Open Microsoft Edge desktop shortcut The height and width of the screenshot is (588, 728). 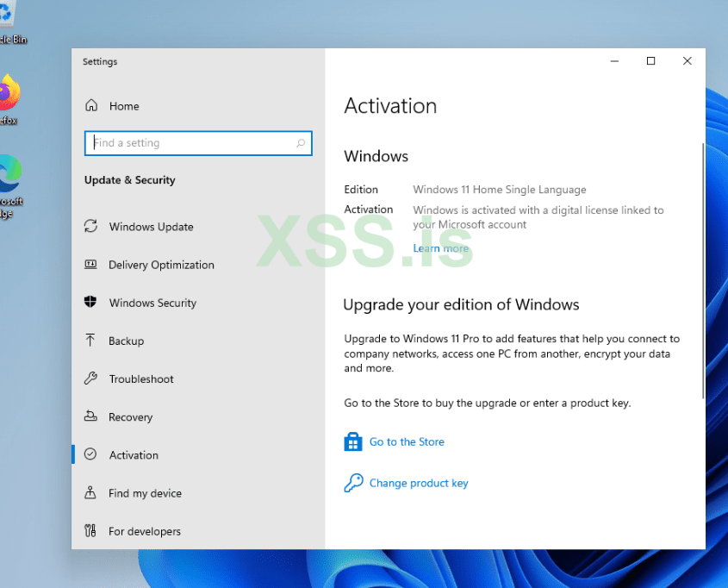pos(10,185)
